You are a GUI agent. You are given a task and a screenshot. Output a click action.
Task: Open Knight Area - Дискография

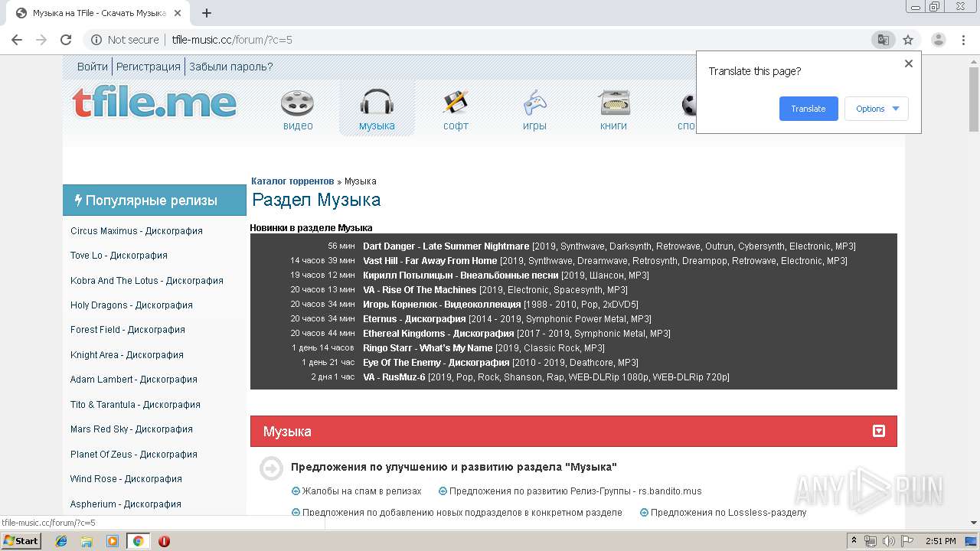click(127, 355)
